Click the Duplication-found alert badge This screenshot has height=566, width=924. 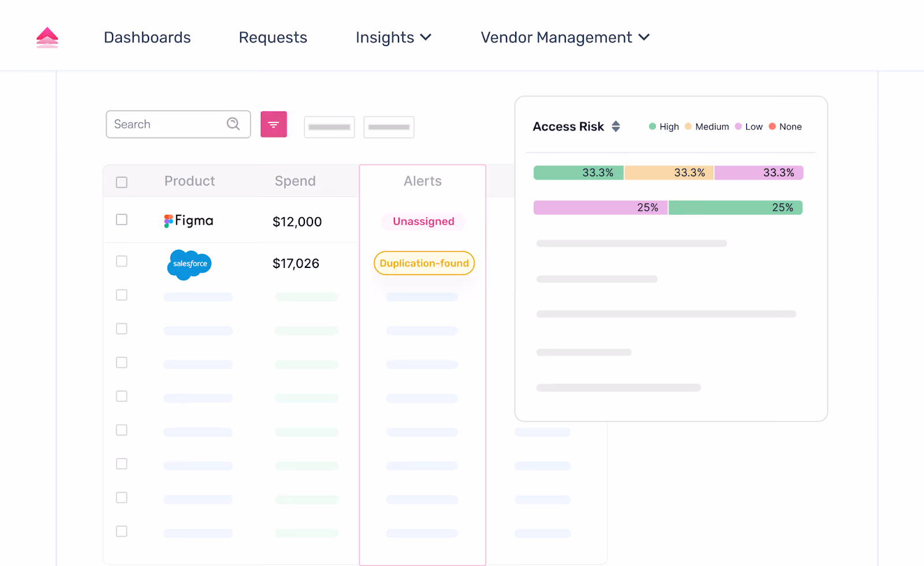coord(424,263)
